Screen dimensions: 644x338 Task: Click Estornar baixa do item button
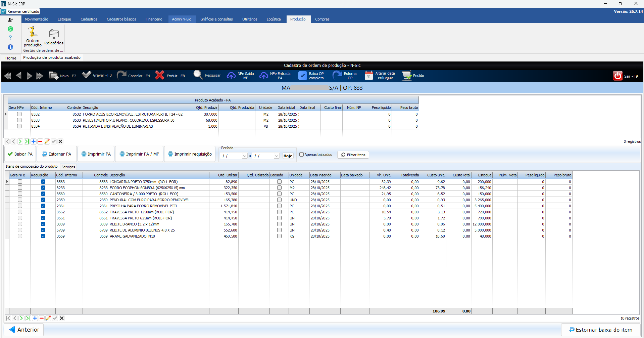pos(600,330)
